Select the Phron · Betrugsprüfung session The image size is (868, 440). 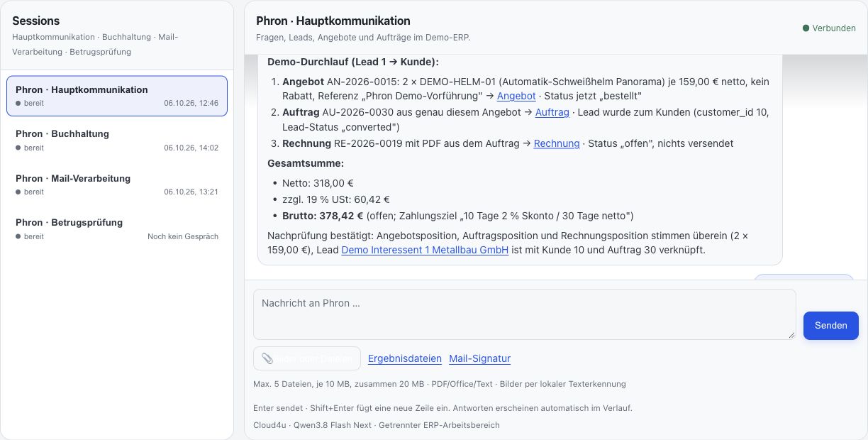point(117,229)
